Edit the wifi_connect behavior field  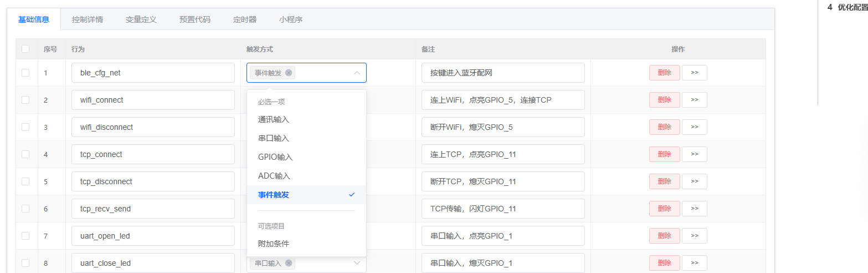(153, 100)
